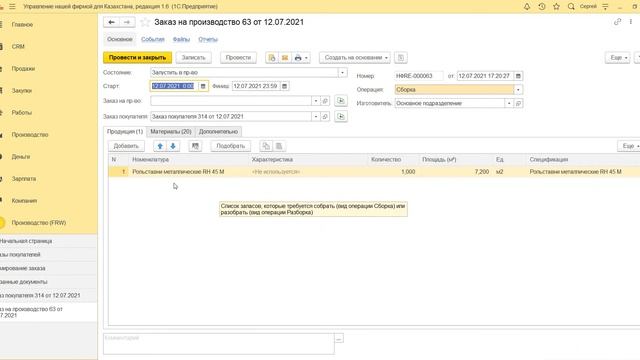
Task: Click the comment input field
Action: click(x=219, y=344)
